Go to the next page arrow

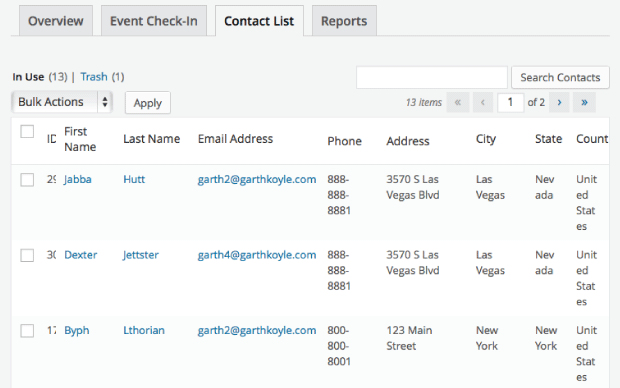click(x=559, y=102)
